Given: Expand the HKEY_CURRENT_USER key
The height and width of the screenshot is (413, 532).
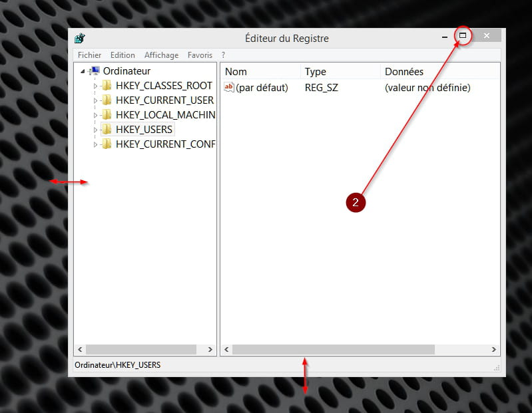Looking at the screenshot, I should point(95,100).
